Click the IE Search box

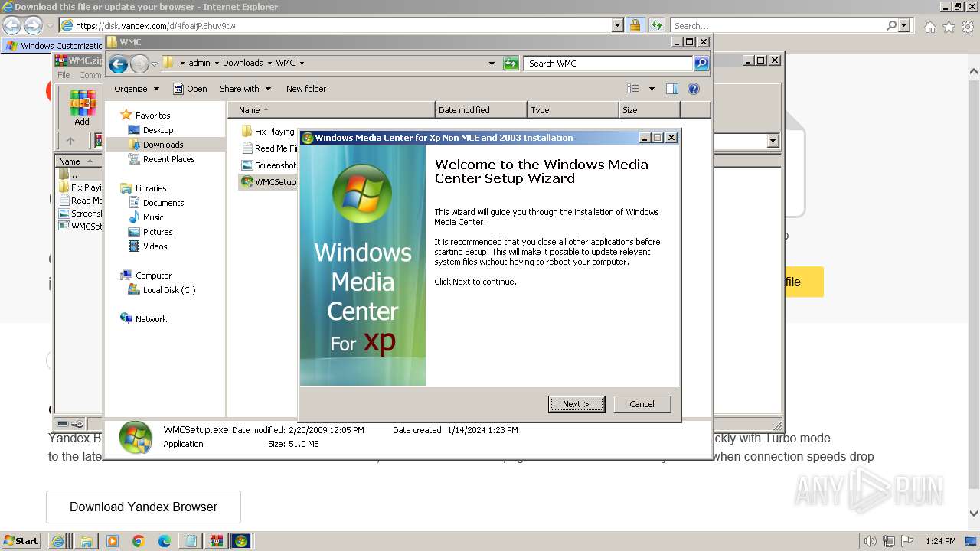[x=778, y=25]
